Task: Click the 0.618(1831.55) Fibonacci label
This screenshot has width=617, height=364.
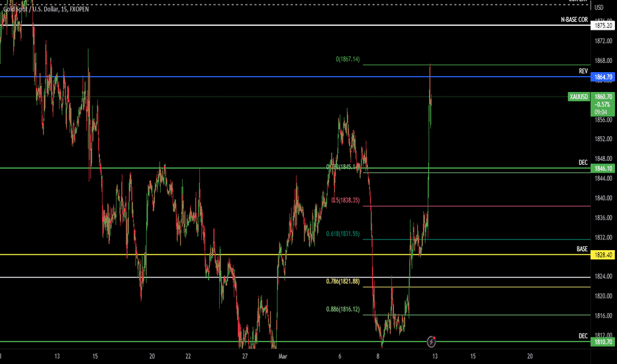Action: [343, 234]
